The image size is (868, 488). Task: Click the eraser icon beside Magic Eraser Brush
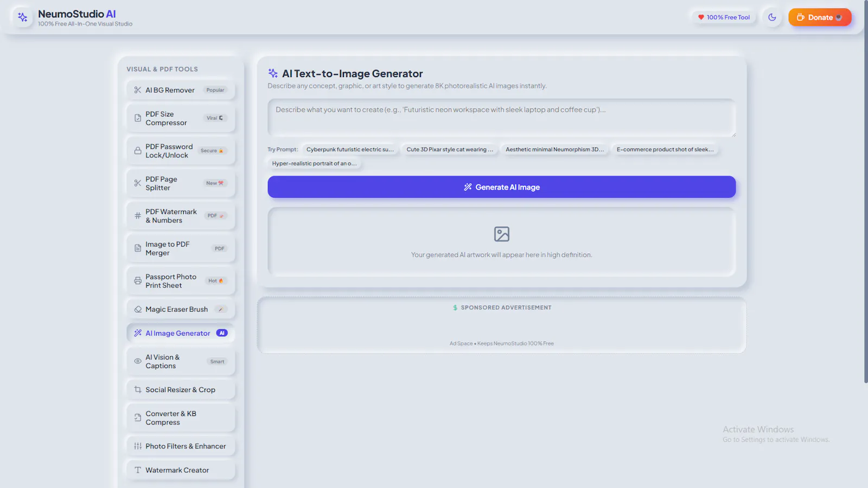click(x=138, y=309)
